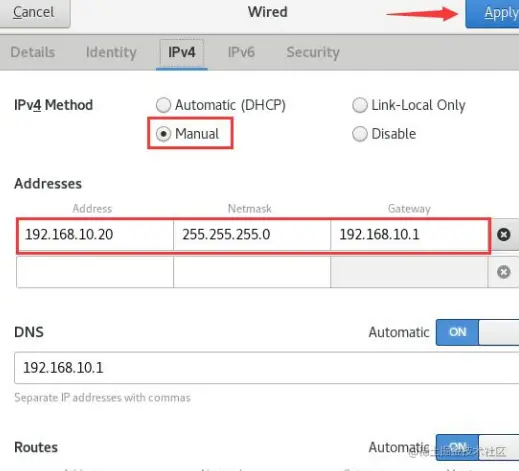Click the empty Netmask field in second row
The width and height of the screenshot is (519, 471).
coord(252,272)
